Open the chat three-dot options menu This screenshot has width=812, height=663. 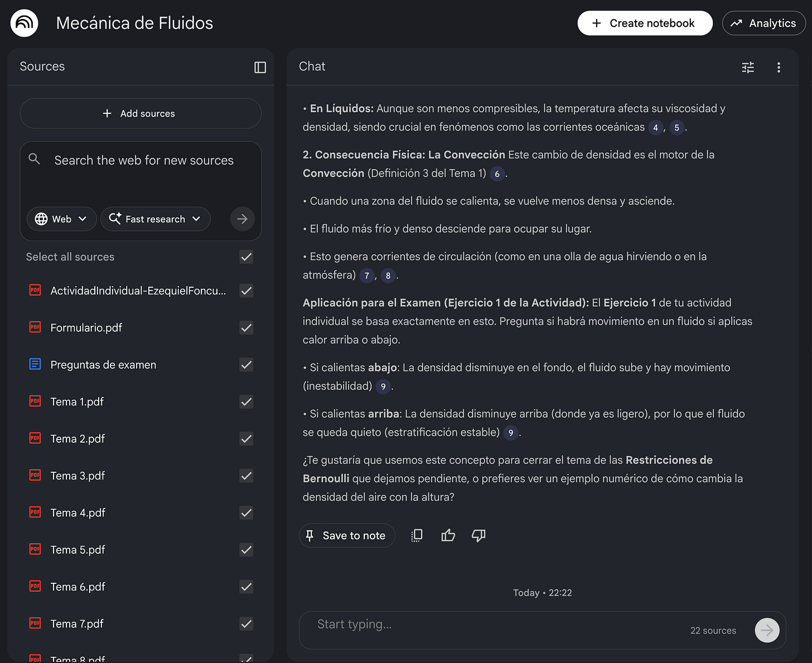point(779,67)
